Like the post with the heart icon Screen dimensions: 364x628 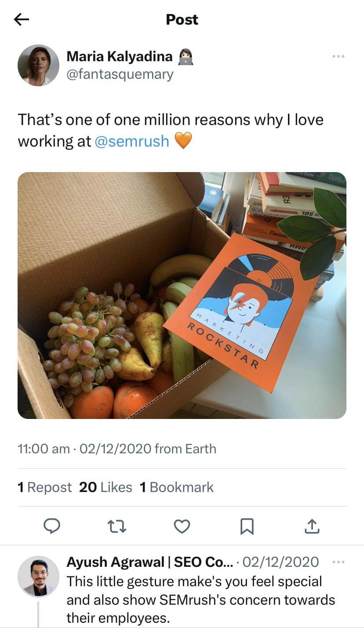[182, 526]
